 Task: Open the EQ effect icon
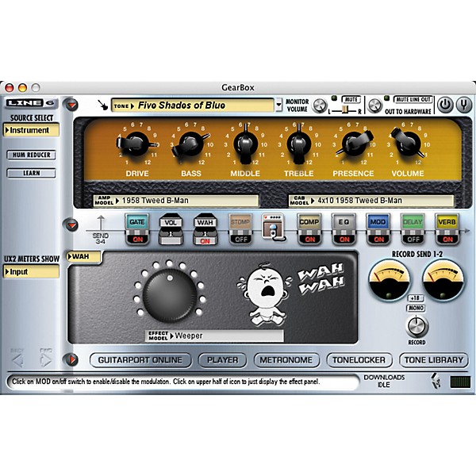344,222
